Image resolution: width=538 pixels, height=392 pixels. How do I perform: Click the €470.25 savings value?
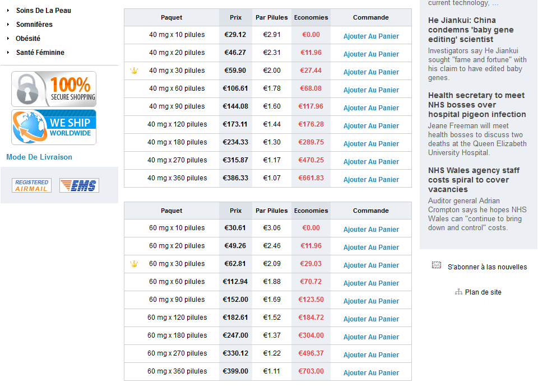(x=311, y=160)
